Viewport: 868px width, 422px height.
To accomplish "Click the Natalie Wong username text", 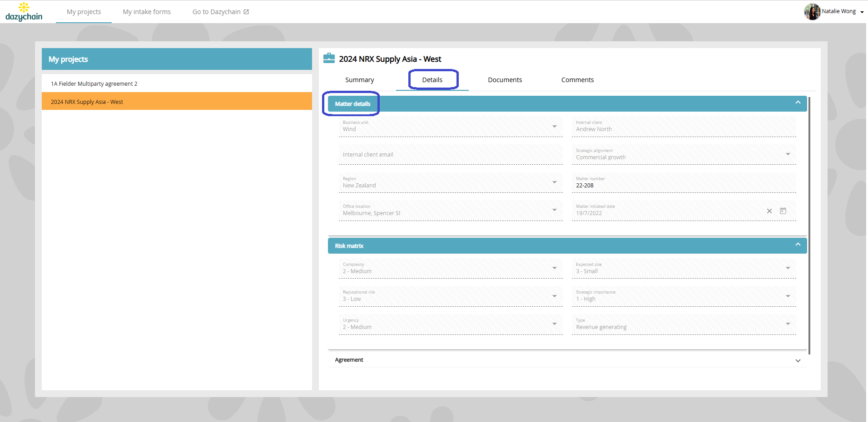I will click(x=838, y=11).
